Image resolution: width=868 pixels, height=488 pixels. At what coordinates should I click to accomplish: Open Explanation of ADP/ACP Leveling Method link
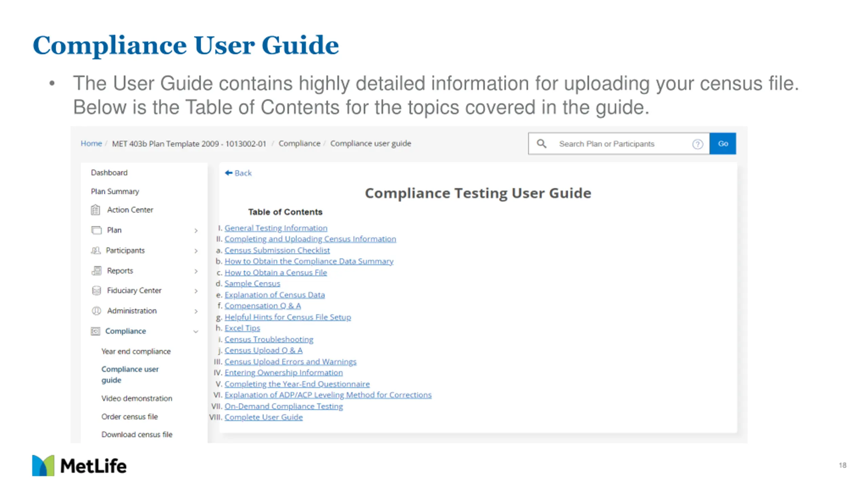[328, 395]
